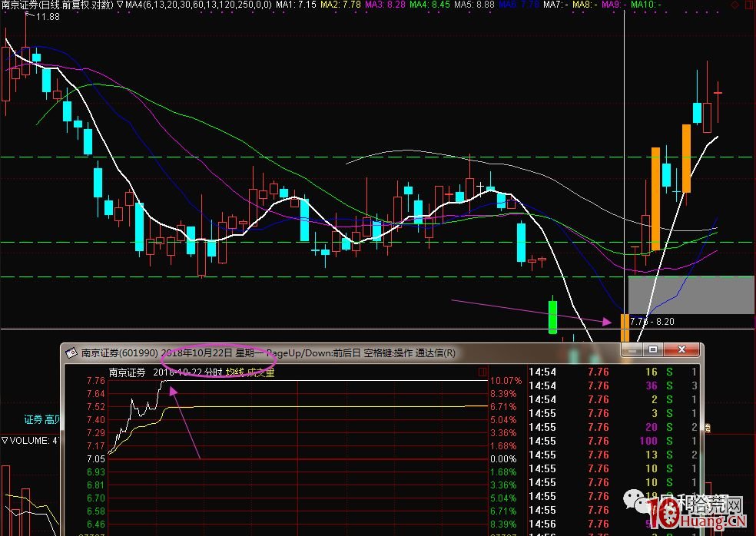The image size is (756, 536).
Task: Click the 7.52 price axis label
Action: pos(95,407)
